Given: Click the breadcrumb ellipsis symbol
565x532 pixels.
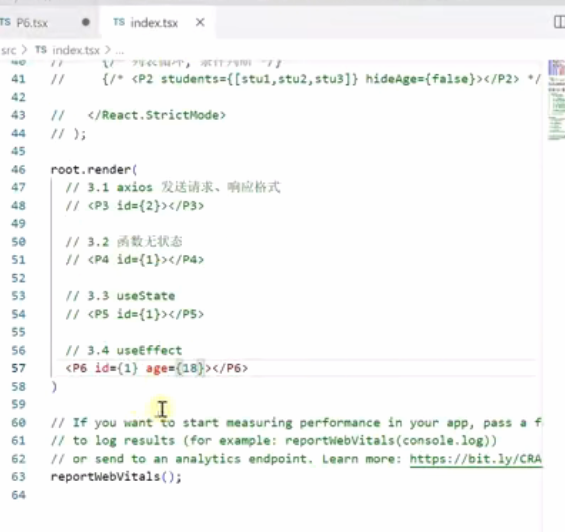Looking at the screenshot, I should coord(119,51).
